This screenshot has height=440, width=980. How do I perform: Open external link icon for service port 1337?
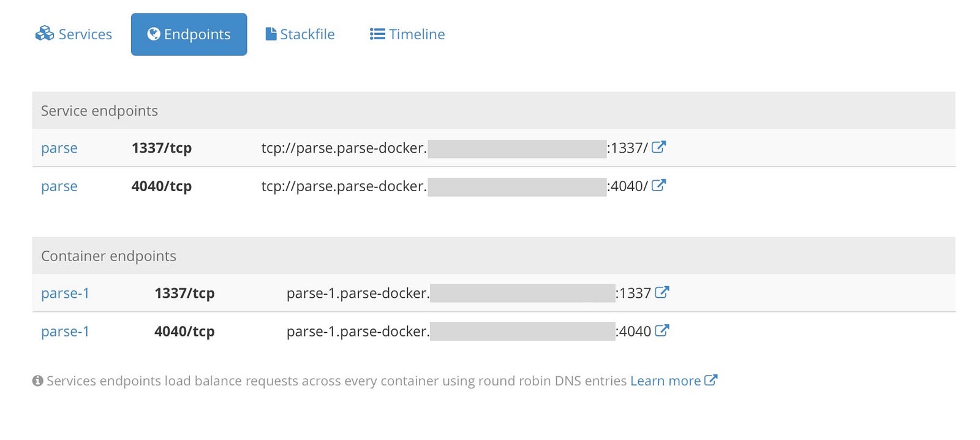tap(658, 147)
